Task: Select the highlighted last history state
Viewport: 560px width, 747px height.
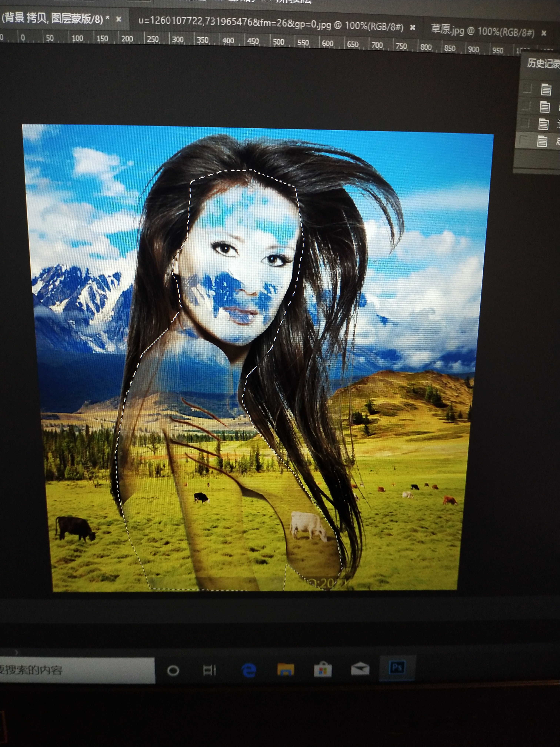Action: (x=542, y=141)
